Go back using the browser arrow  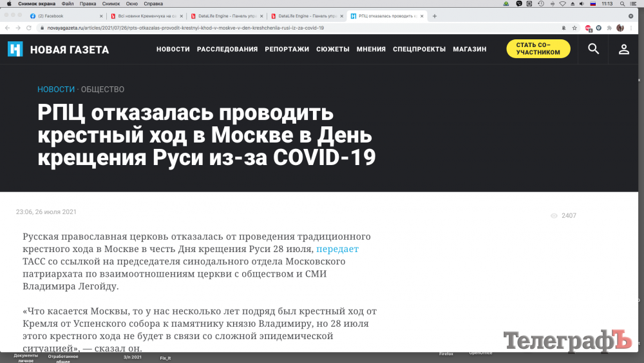coord(7,28)
